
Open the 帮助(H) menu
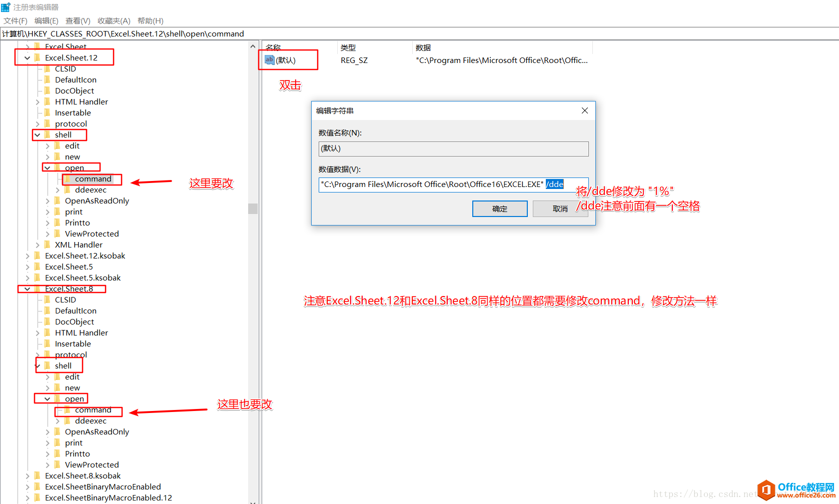[x=151, y=20]
